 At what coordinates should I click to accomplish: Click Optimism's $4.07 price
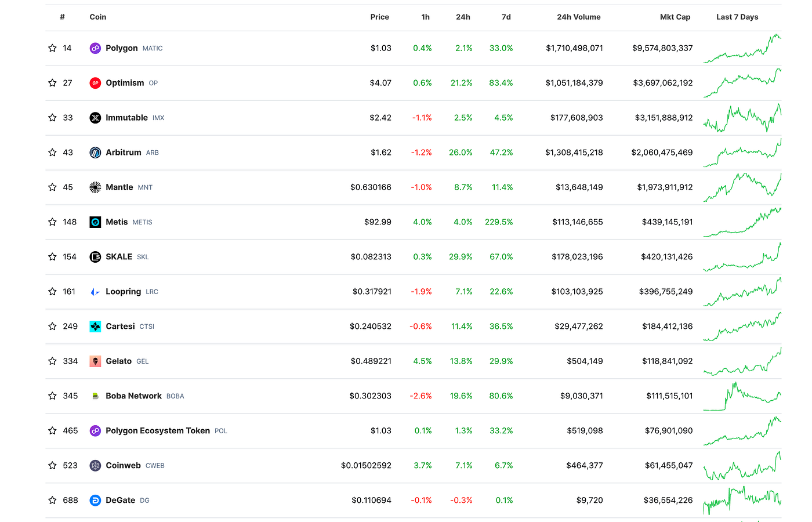pyautogui.click(x=380, y=83)
